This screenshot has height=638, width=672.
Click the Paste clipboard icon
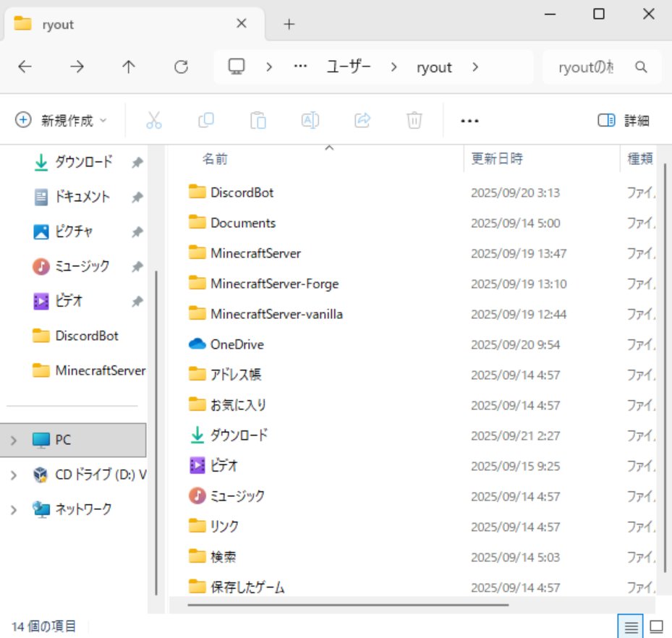[x=258, y=120]
